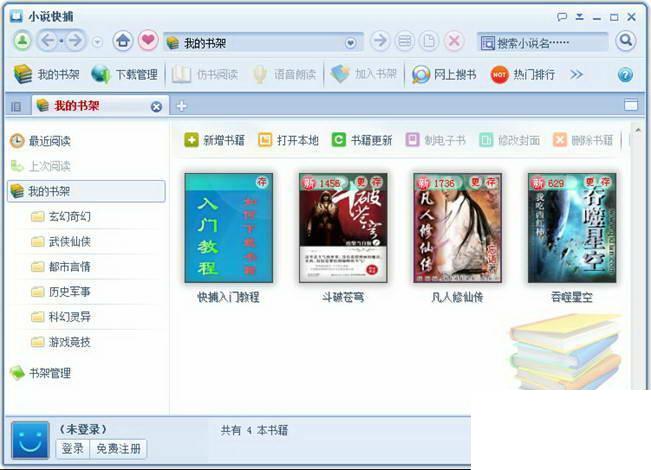
Task: Click the window layout icon at tab bar right
Action: click(631, 105)
